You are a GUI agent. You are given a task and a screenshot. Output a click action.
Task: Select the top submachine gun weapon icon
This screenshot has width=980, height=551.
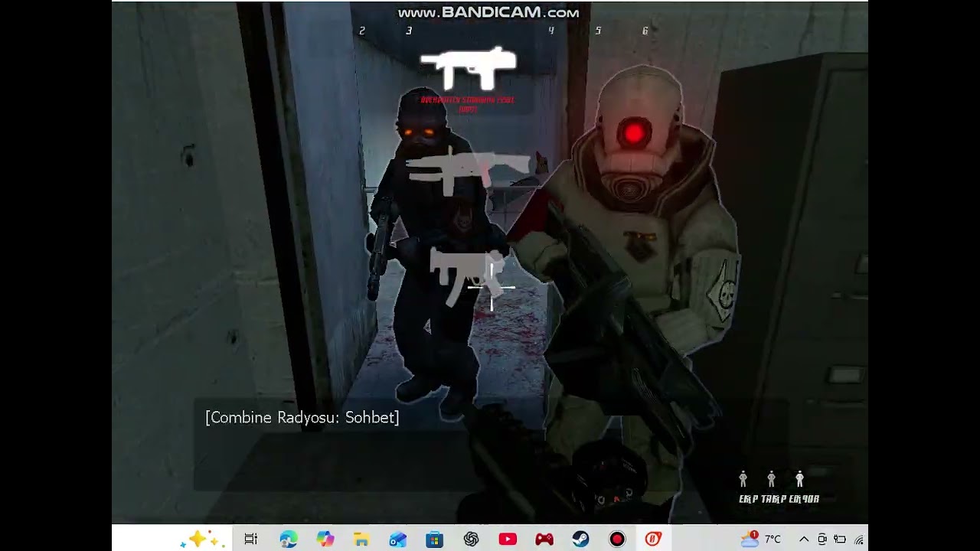468,69
